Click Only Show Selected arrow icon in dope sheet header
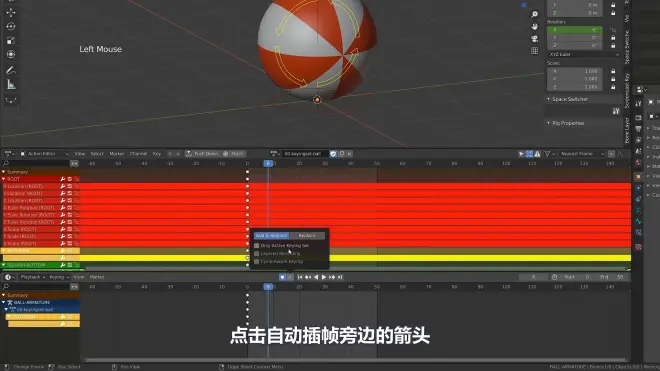660x371 pixels. tap(521, 154)
